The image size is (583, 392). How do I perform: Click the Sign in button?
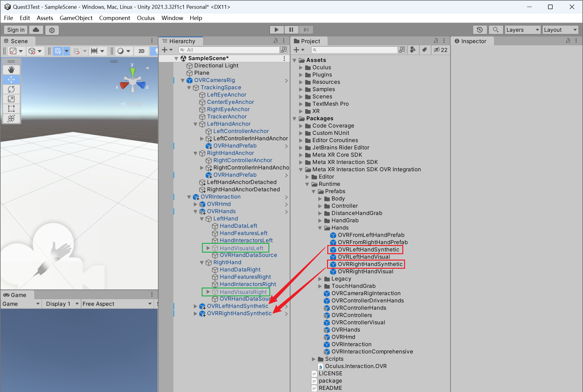click(16, 30)
